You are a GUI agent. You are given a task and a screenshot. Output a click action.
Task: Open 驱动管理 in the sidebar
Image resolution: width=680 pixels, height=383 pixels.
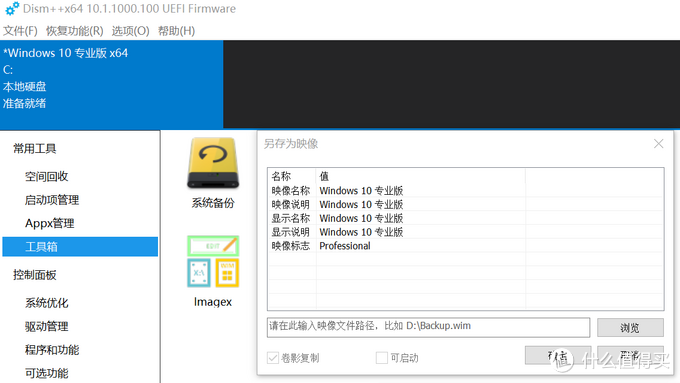(47, 326)
